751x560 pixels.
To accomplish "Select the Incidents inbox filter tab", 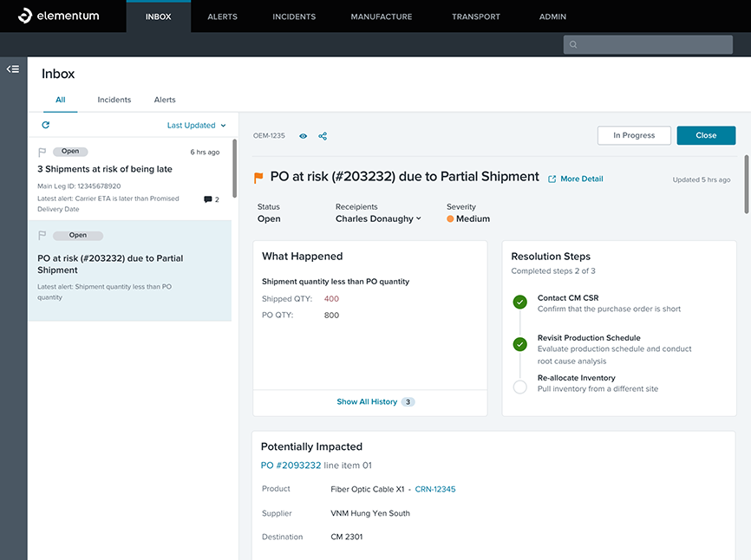I will click(x=114, y=100).
